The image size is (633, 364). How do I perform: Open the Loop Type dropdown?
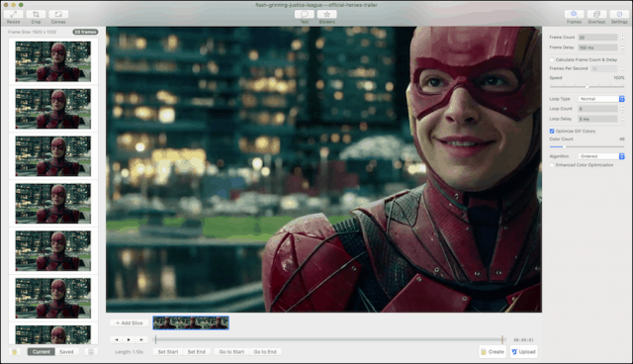click(601, 99)
